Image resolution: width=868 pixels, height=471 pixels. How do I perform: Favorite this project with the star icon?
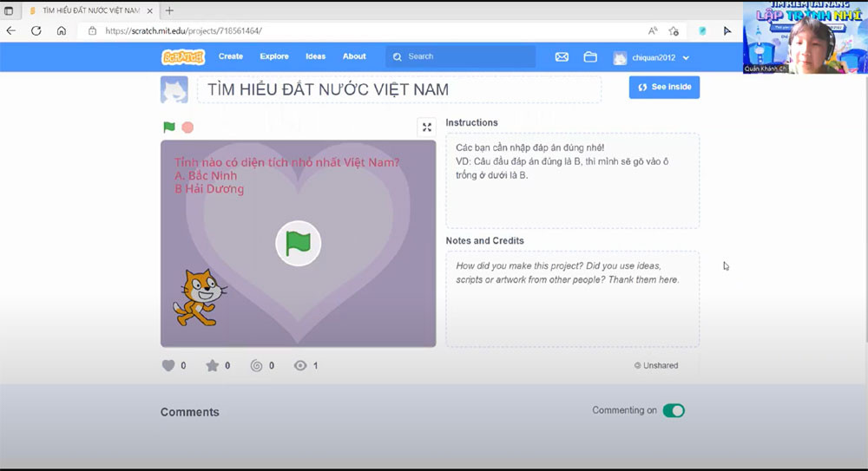[x=212, y=366]
